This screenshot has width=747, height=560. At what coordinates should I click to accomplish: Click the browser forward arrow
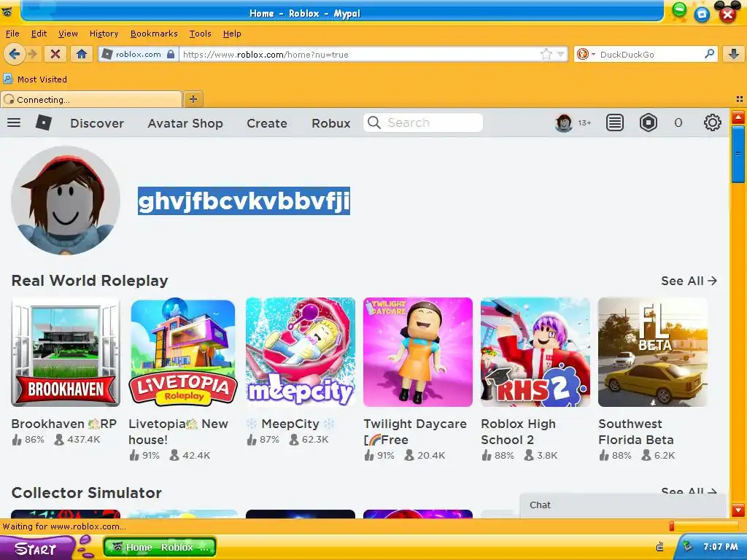coord(33,54)
